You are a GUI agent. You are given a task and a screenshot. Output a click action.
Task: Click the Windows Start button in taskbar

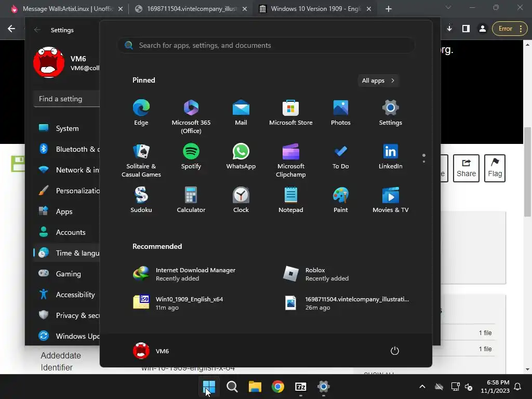(x=209, y=387)
